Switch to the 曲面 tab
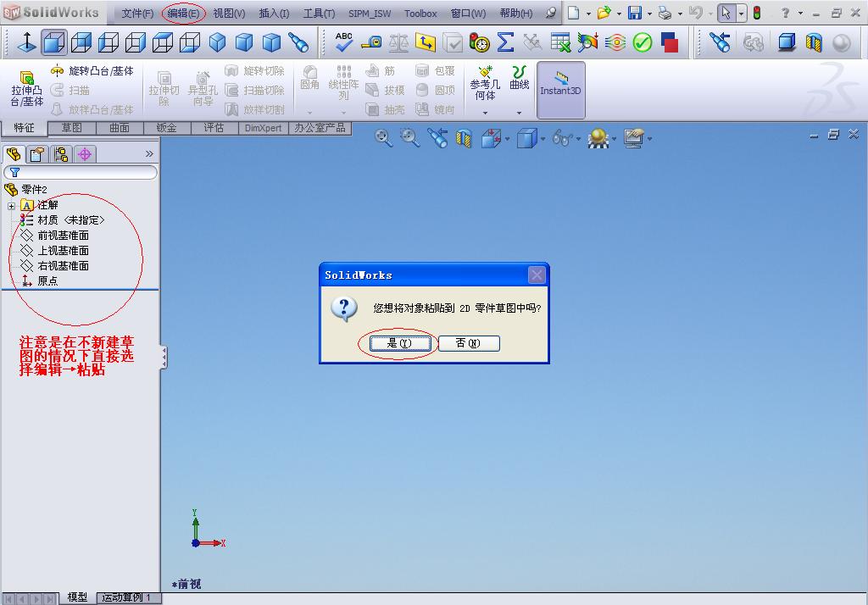This screenshot has height=605, width=868. [119, 128]
